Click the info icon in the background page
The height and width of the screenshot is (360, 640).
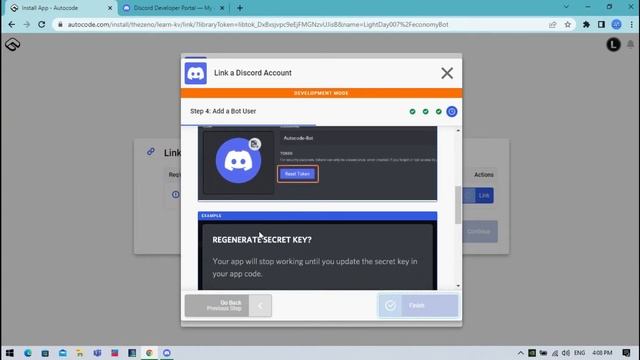(x=176, y=194)
